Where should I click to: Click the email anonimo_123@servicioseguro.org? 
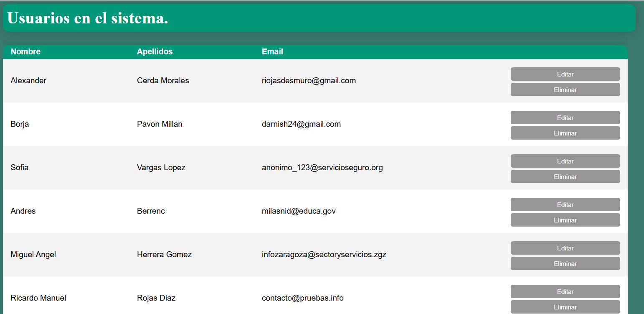(322, 168)
